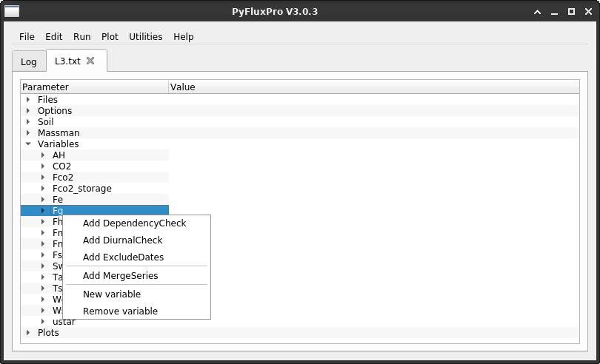Viewport: 600px width, 364px height.
Task: Select the Fco2 variable row
Action: coord(95,177)
